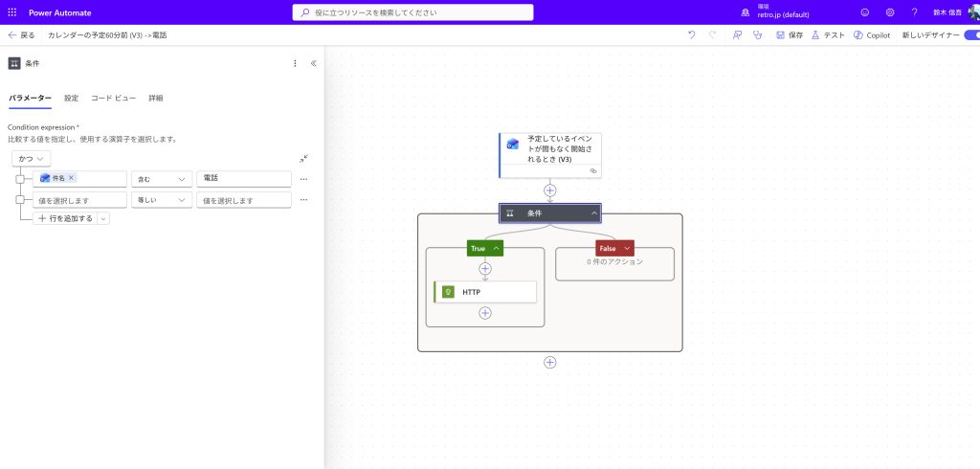Expand the False branch chevron
The width and height of the screenshot is (980, 469).
coord(627,248)
